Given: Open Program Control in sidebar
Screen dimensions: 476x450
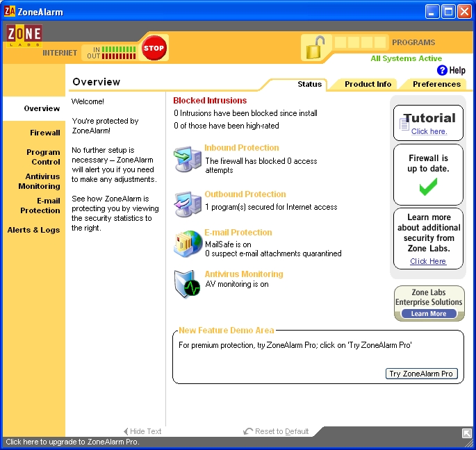Looking at the screenshot, I should (43, 157).
